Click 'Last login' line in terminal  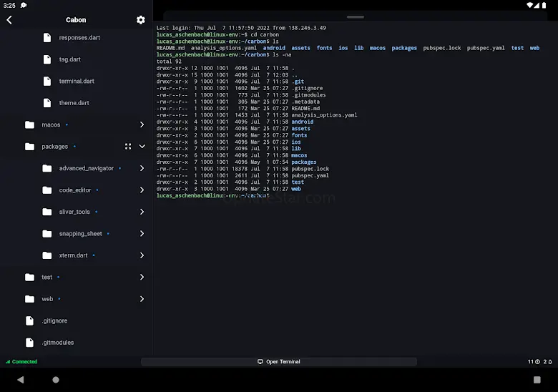point(241,28)
